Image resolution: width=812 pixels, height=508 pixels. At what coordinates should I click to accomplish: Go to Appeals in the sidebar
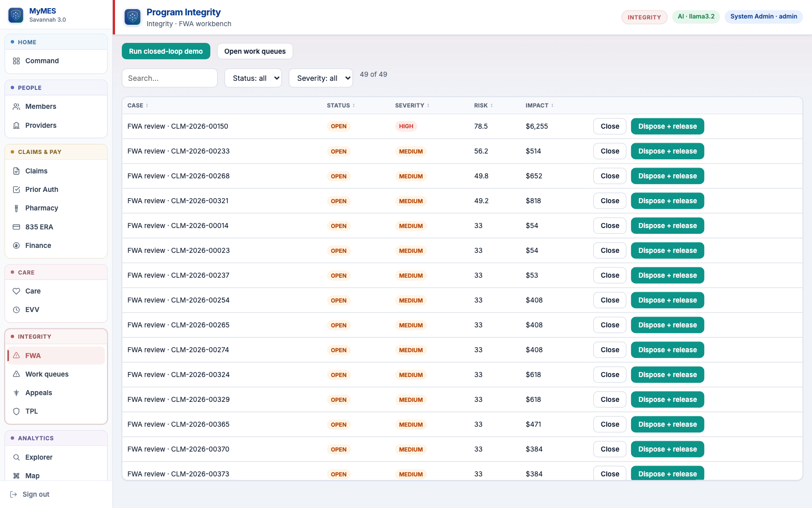[56, 393]
